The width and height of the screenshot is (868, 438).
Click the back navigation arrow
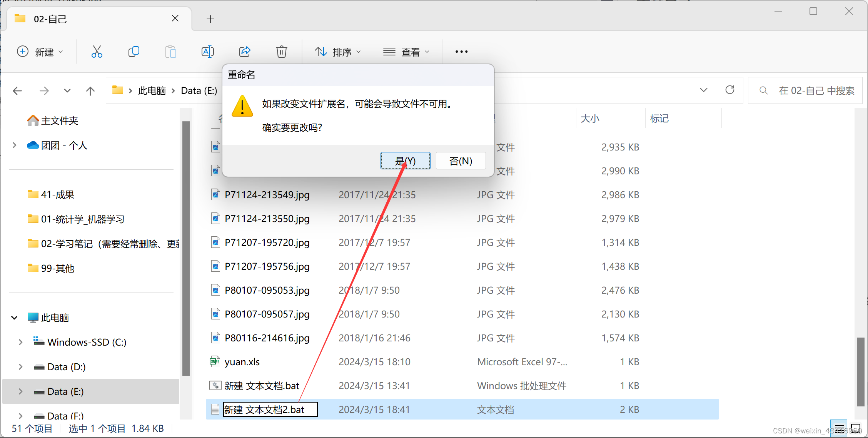pos(18,91)
